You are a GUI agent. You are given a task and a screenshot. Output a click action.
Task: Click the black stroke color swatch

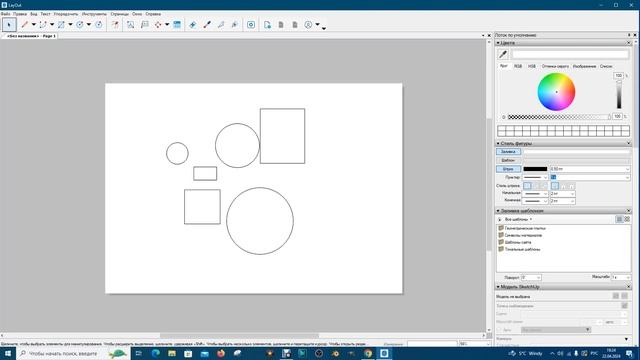click(535, 169)
